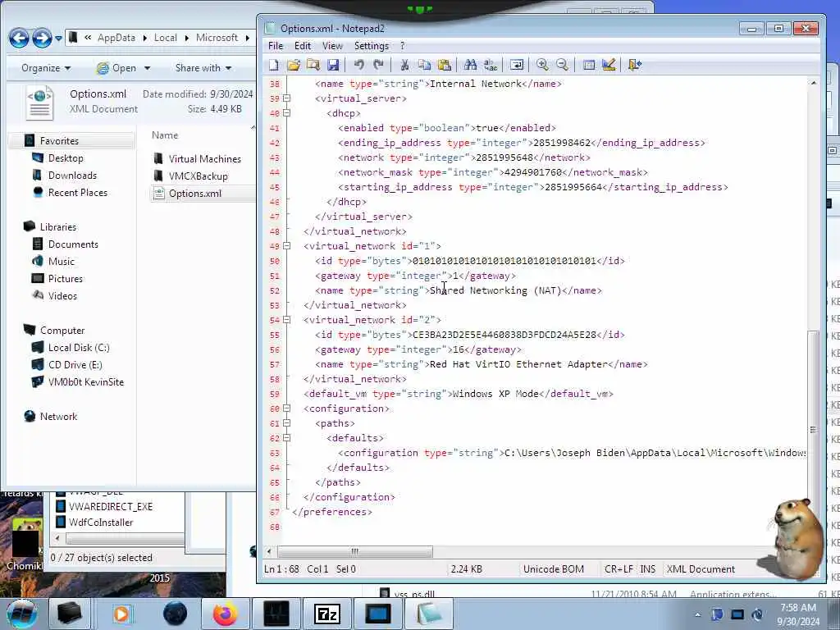Open the Edit menu in Notepad2
The image size is (840, 630).
tap(303, 46)
